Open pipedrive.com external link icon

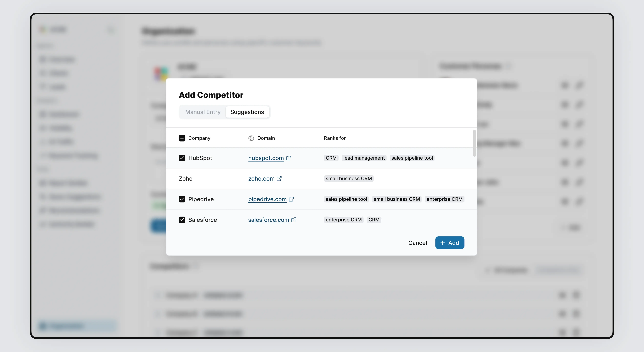click(x=291, y=199)
